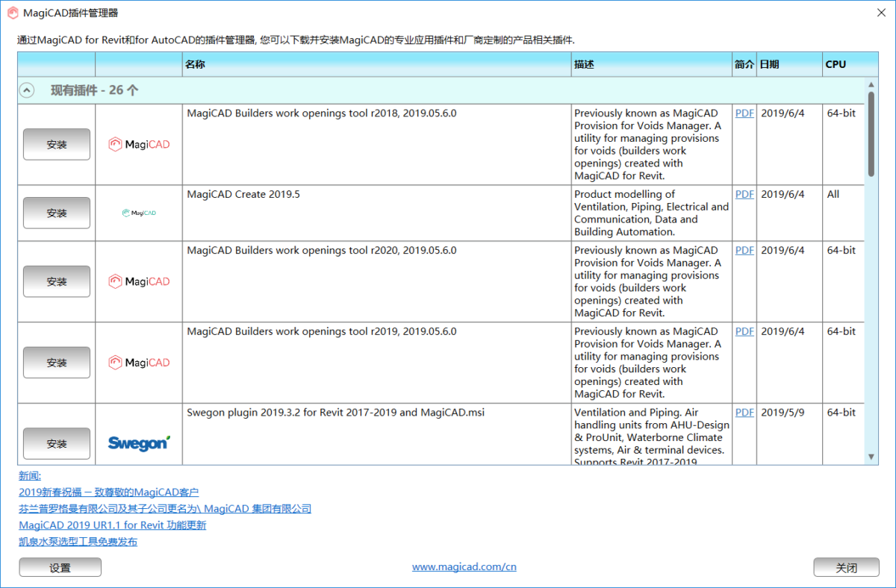The height and width of the screenshot is (588, 896).
Task: Click MagiCAD logo in r2019 row
Action: point(139,363)
